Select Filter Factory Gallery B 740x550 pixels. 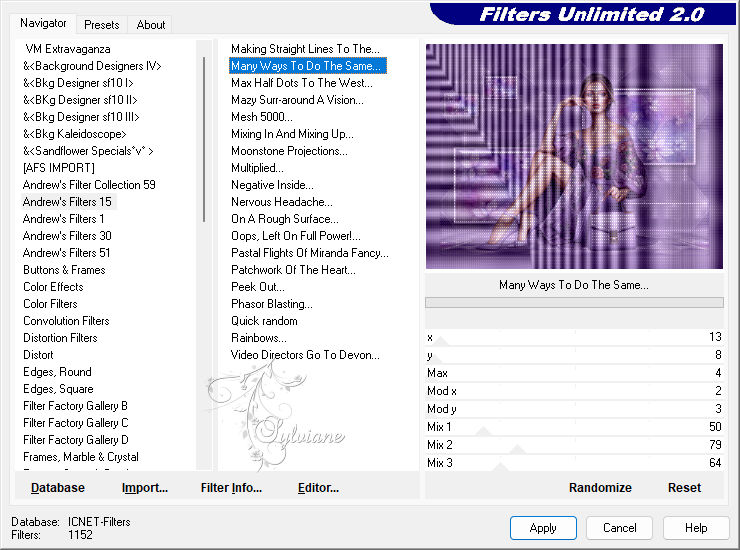coord(76,406)
